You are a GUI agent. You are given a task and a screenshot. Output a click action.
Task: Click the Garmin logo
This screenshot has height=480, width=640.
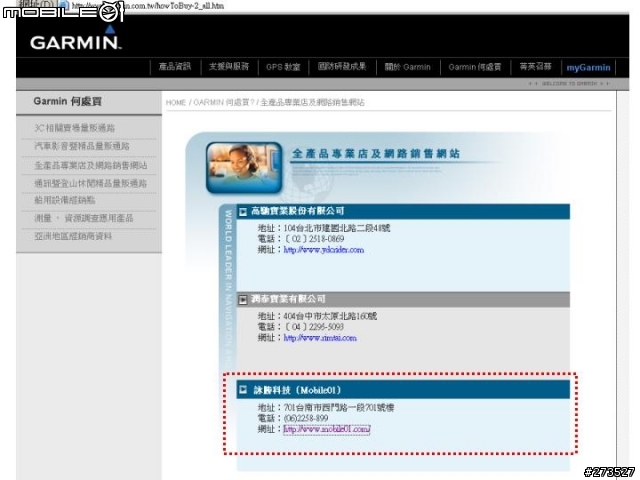click(x=76, y=38)
